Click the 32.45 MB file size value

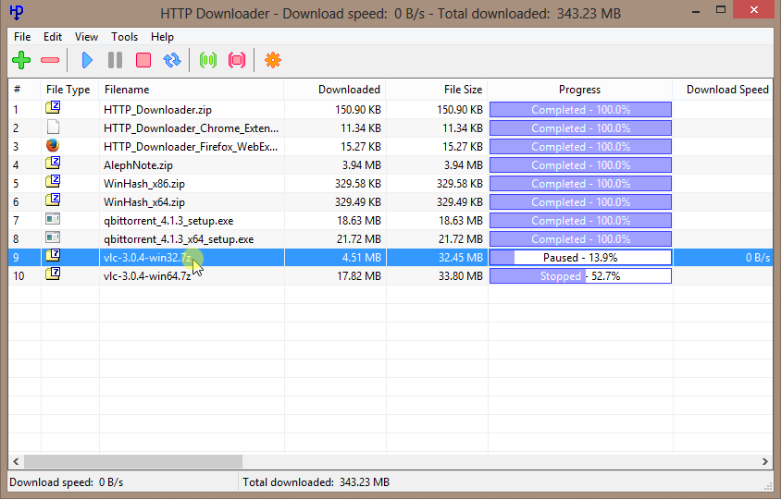point(460,258)
